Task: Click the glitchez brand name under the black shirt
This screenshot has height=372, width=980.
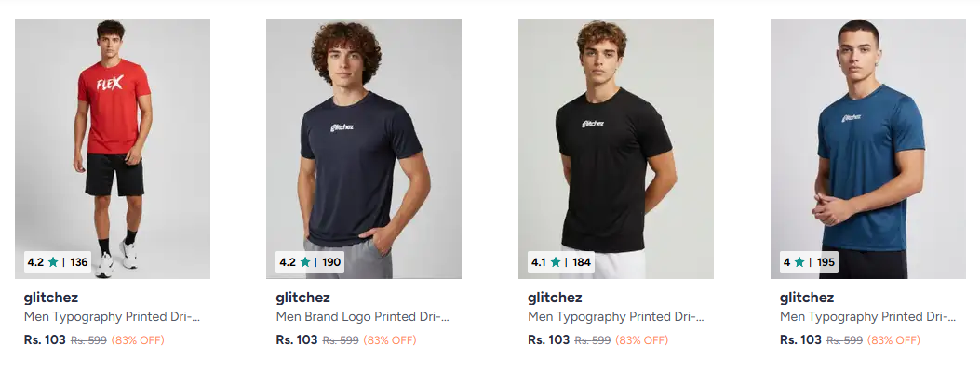Action: 555,298
